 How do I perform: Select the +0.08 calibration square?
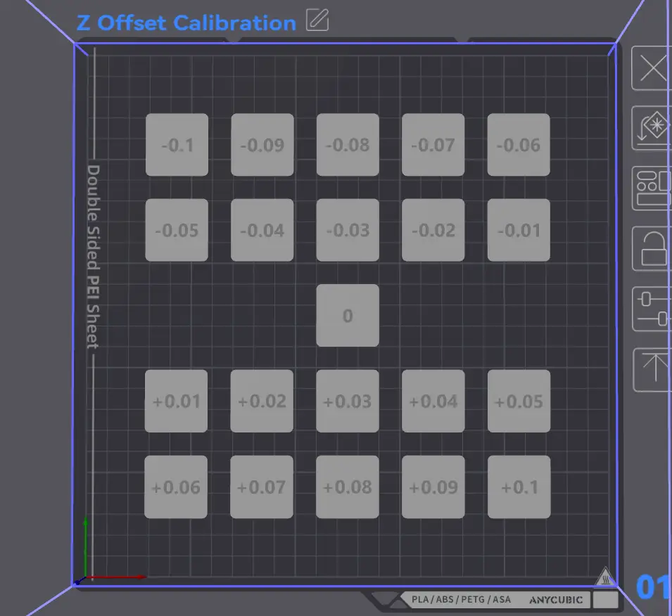pos(348,487)
